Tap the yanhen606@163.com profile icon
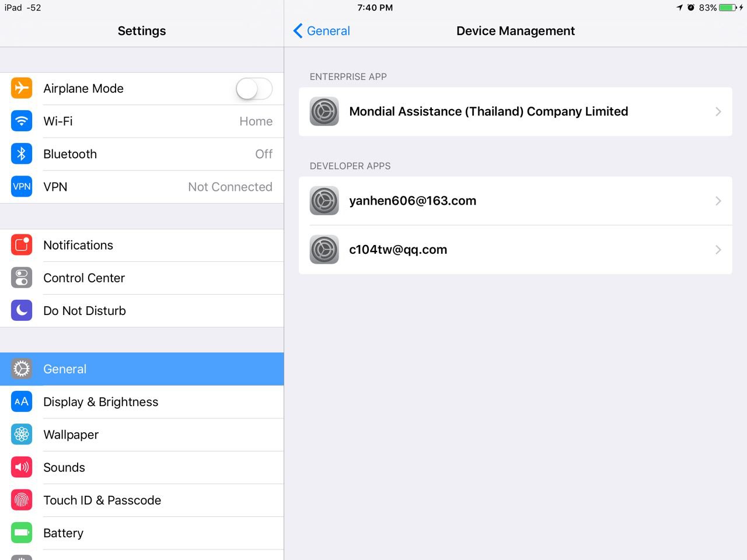 click(324, 201)
